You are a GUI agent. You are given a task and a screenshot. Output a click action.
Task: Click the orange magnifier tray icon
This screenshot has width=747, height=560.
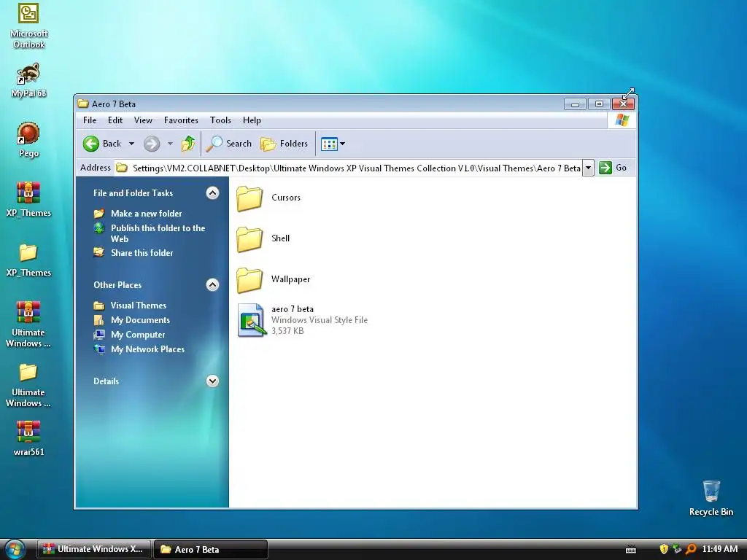coord(690,549)
